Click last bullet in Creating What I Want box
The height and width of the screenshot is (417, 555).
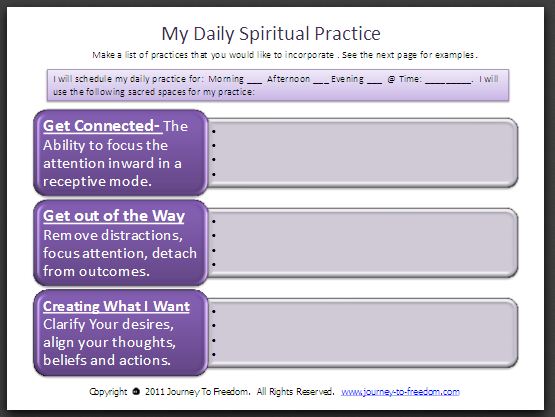pyautogui.click(x=214, y=354)
